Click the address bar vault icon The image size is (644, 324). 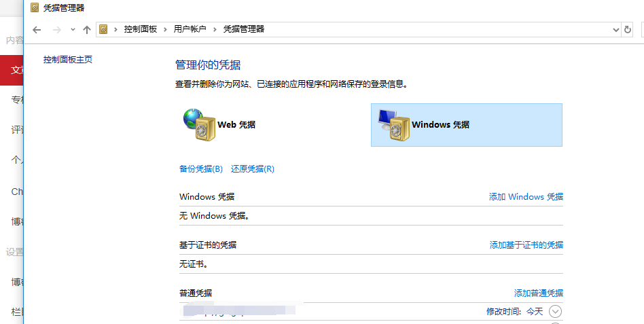pyautogui.click(x=103, y=29)
